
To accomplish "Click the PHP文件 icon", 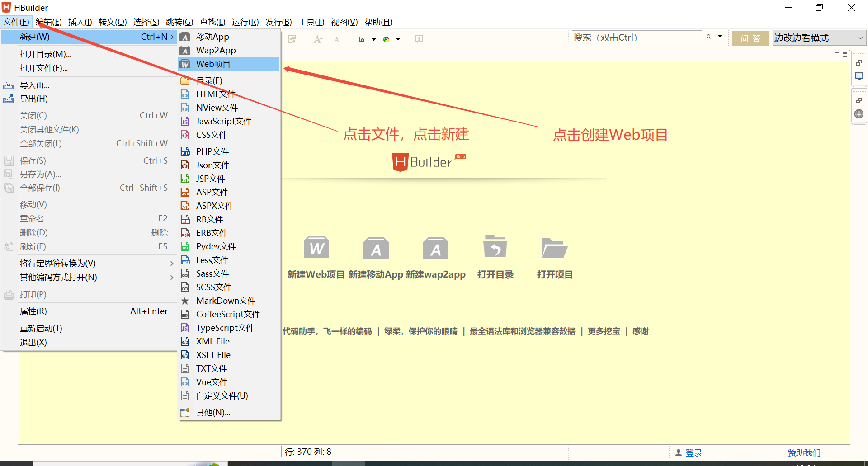I will pyautogui.click(x=185, y=151).
